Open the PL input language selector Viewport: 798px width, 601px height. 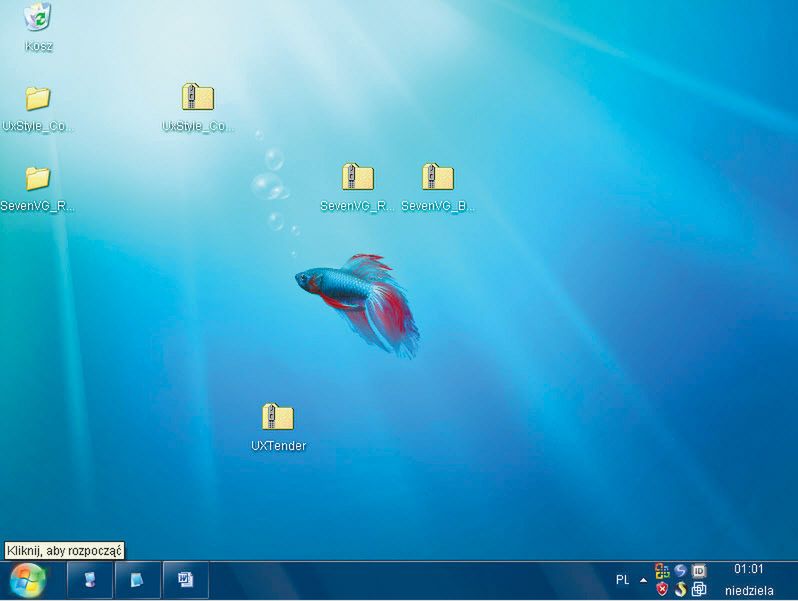(623, 580)
